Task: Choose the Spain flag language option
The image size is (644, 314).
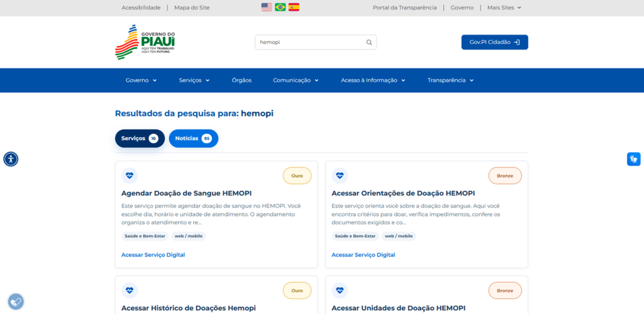Action: click(x=294, y=7)
